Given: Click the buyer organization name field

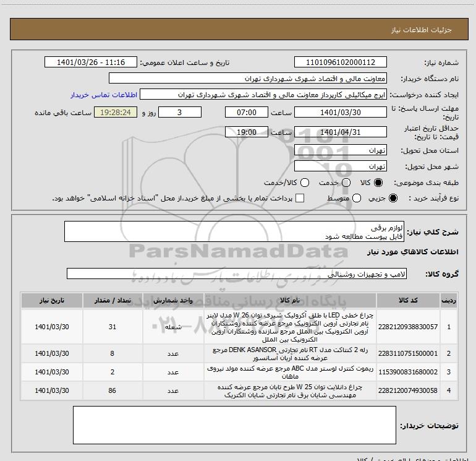Looking at the screenshot, I should tap(248, 79).
